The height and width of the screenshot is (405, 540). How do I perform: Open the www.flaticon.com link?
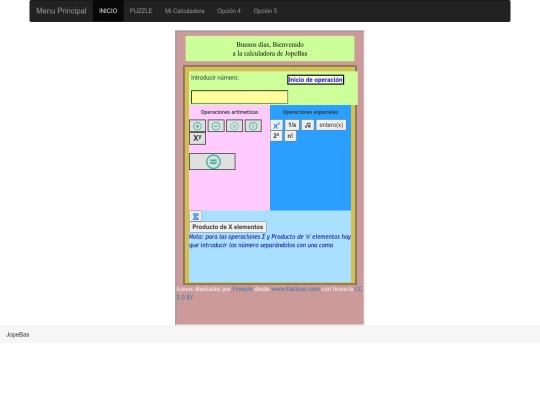pos(295,289)
